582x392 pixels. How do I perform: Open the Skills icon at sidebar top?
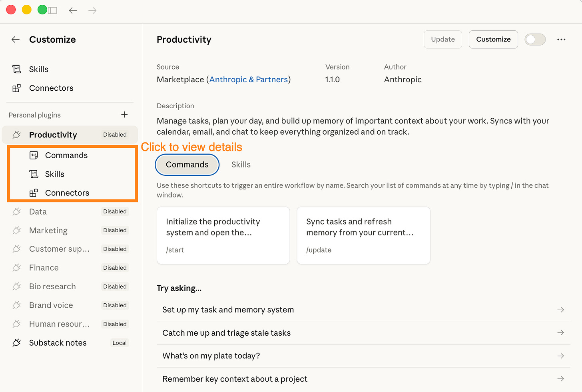click(x=17, y=70)
